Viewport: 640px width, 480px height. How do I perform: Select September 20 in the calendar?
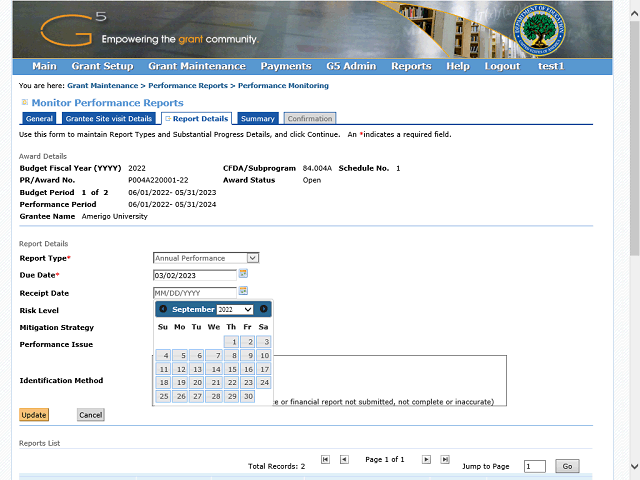[196, 382]
